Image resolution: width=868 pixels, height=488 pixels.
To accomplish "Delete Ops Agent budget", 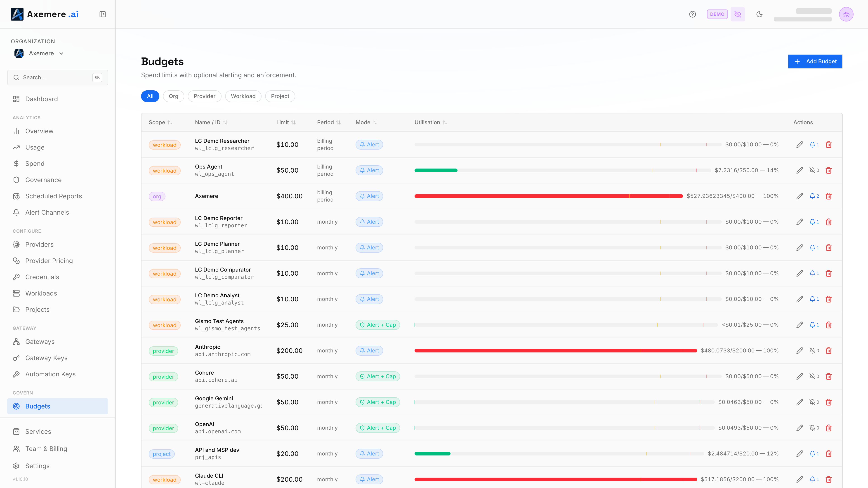I will tap(829, 170).
